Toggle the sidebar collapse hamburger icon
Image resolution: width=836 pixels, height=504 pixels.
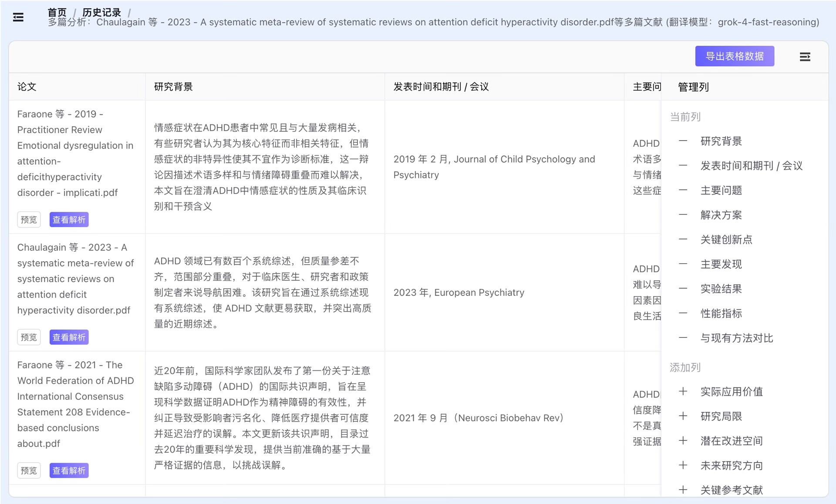point(18,17)
